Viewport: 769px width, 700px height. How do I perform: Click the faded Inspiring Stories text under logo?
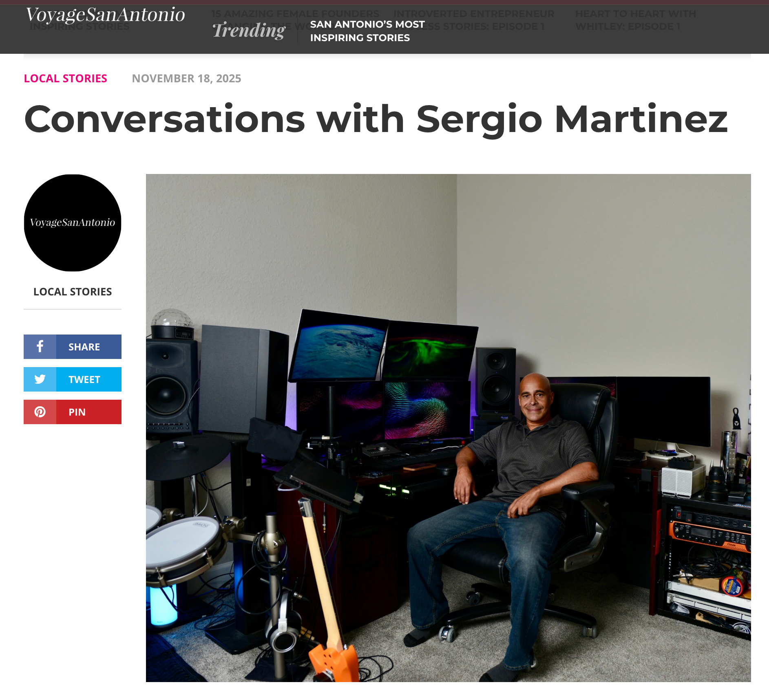point(80,27)
